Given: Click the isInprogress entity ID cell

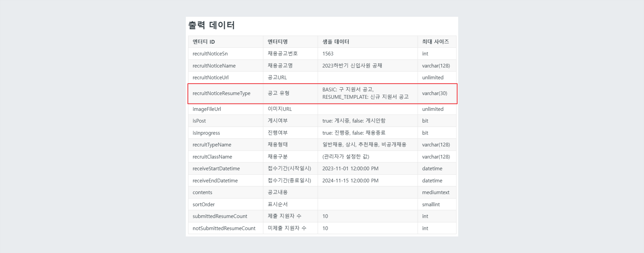Looking at the screenshot, I should tap(206, 133).
